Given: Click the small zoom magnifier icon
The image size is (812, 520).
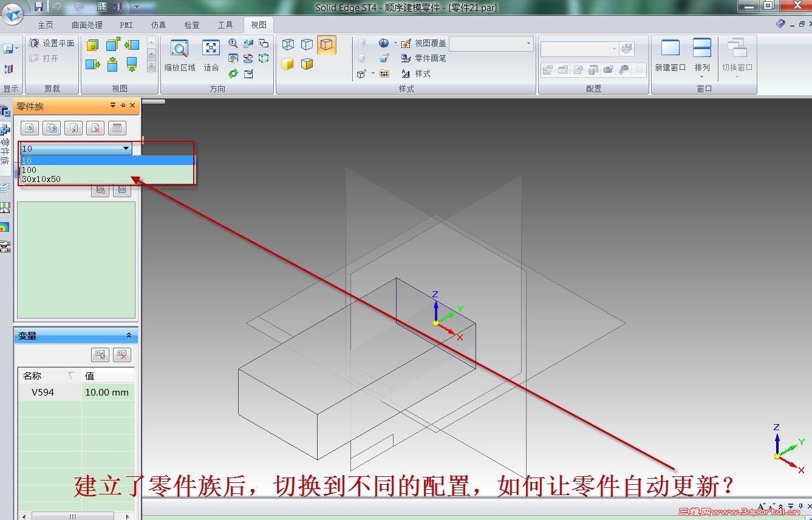Looking at the screenshot, I should pyautogui.click(x=233, y=44).
